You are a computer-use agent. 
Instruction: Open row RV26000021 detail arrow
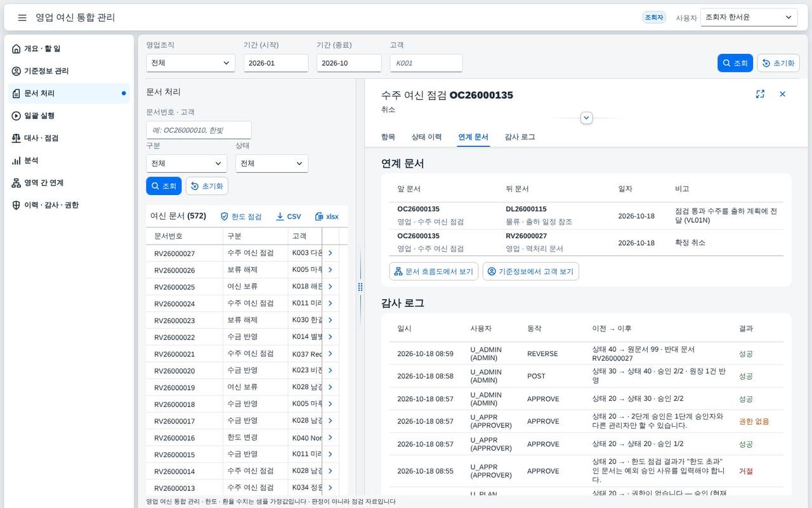330,354
